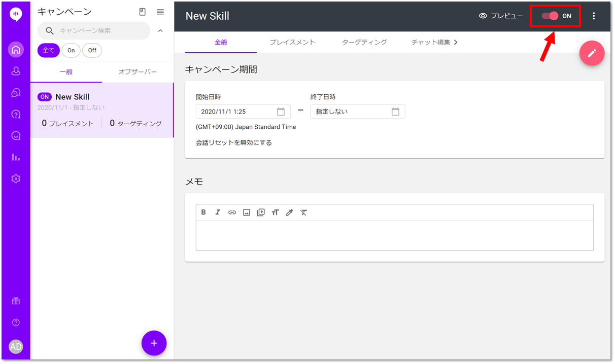Screen dimensions: 615x364
Task: Open the chat headset sidebar icon
Action: pyautogui.click(x=16, y=92)
